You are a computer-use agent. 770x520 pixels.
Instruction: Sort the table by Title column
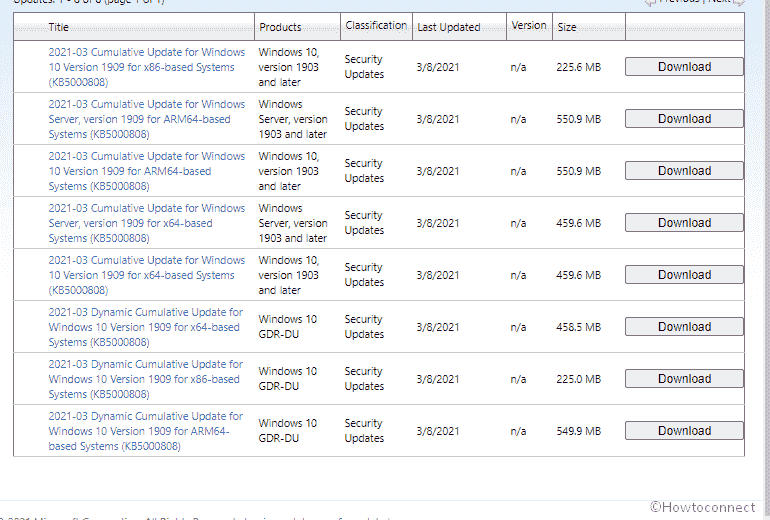click(x=59, y=27)
